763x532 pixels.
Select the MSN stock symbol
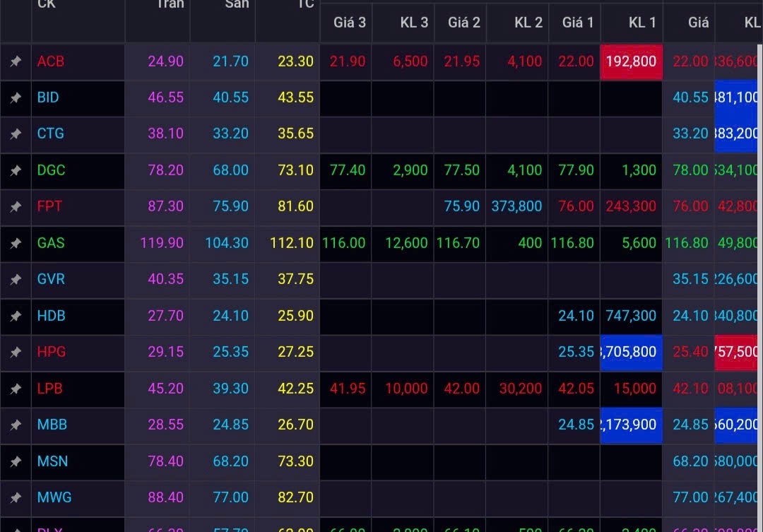(x=52, y=461)
